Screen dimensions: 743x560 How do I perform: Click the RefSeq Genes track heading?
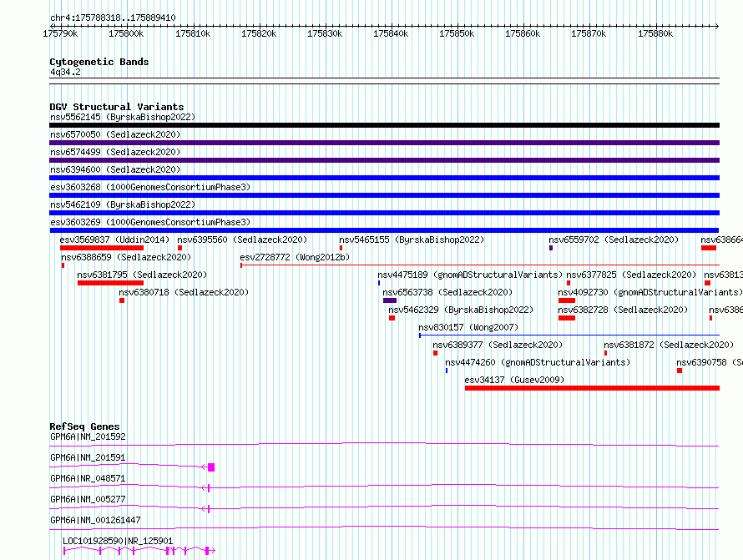click(84, 426)
